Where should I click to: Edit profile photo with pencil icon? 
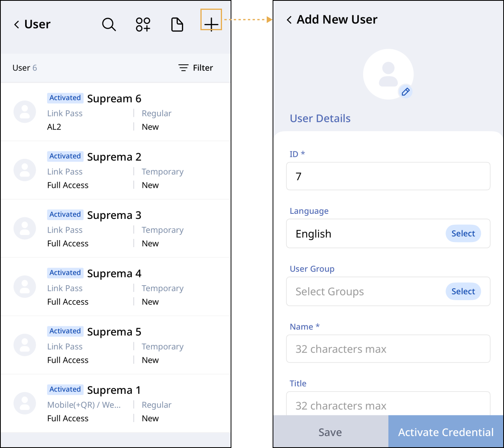406,92
